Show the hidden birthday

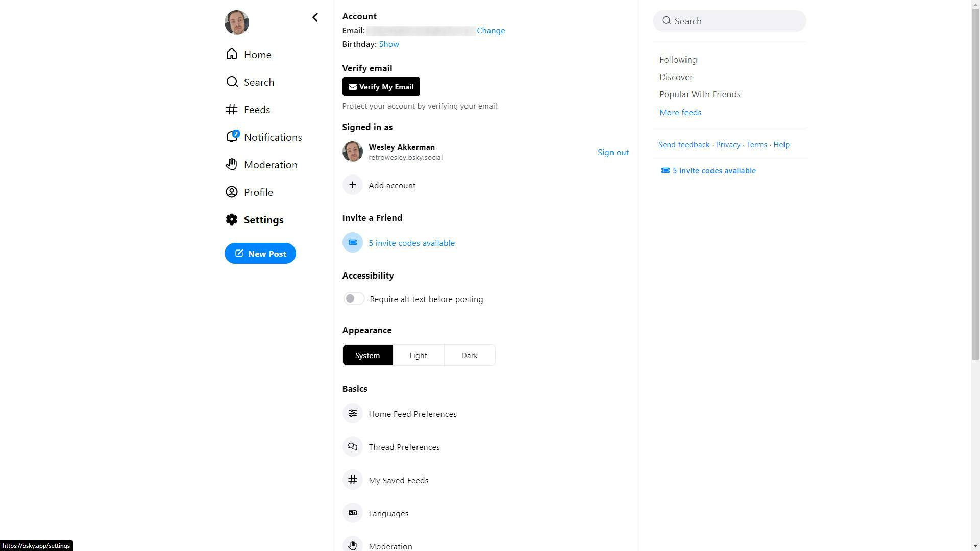point(389,44)
